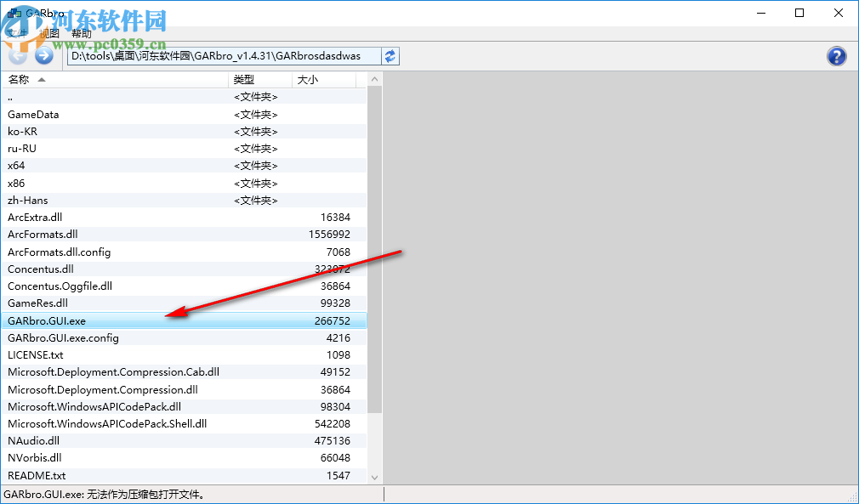Click the size value 1556992
Image resolution: width=859 pixels, height=504 pixels.
329,235
